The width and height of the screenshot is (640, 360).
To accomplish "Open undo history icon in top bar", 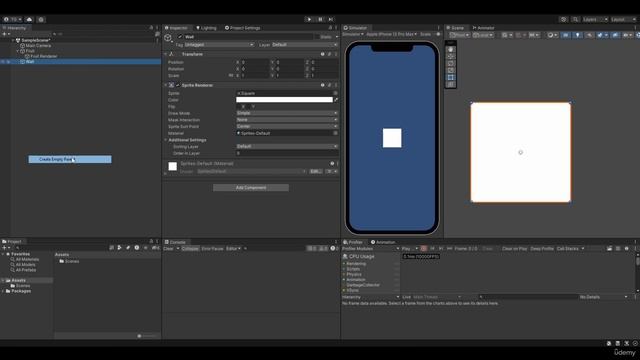I will pyautogui.click(x=564, y=19).
